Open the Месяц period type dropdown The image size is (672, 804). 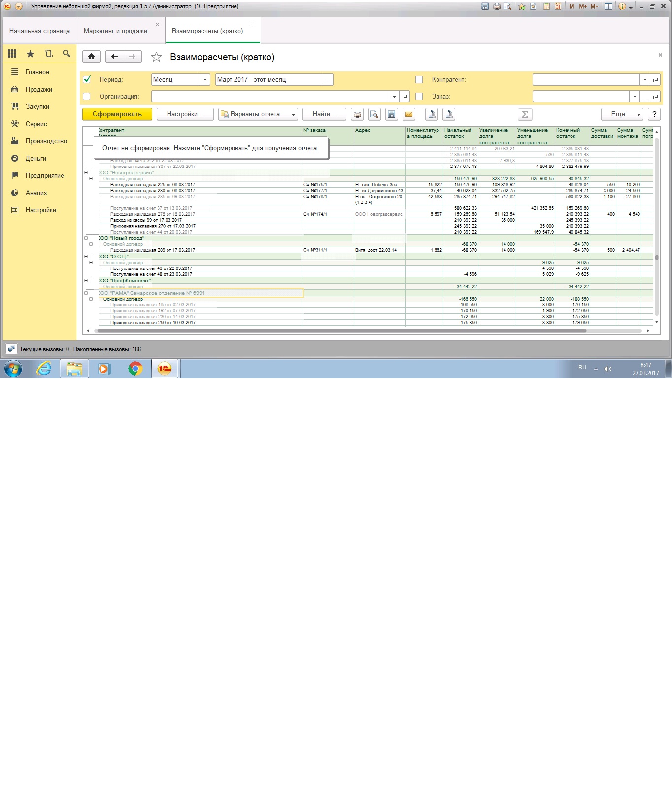(x=205, y=80)
